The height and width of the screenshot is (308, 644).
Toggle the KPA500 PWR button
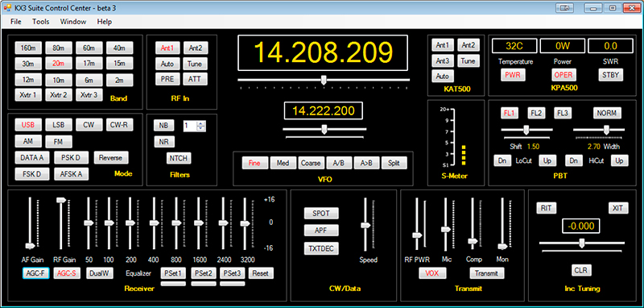coord(513,75)
